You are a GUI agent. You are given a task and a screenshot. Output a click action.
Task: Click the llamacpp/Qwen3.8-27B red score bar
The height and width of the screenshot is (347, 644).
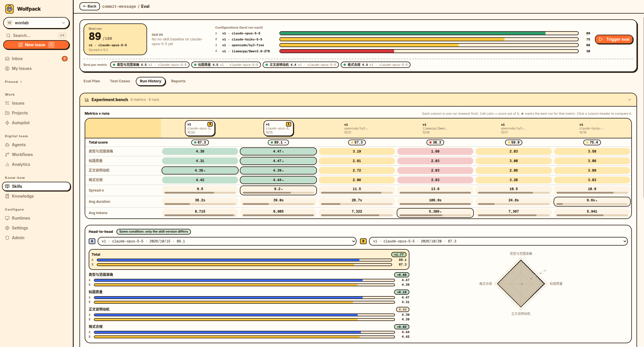tap(429, 51)
